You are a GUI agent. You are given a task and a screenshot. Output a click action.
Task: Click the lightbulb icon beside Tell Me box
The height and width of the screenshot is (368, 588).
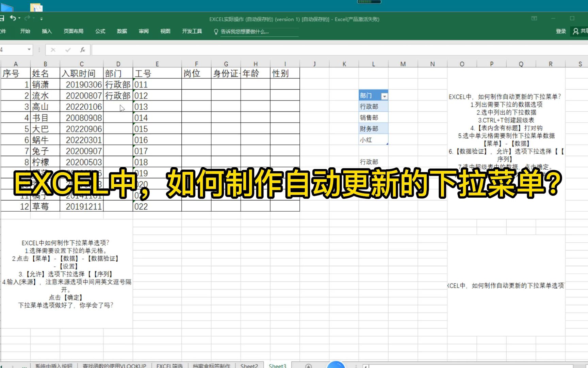[x=216, y=32]
